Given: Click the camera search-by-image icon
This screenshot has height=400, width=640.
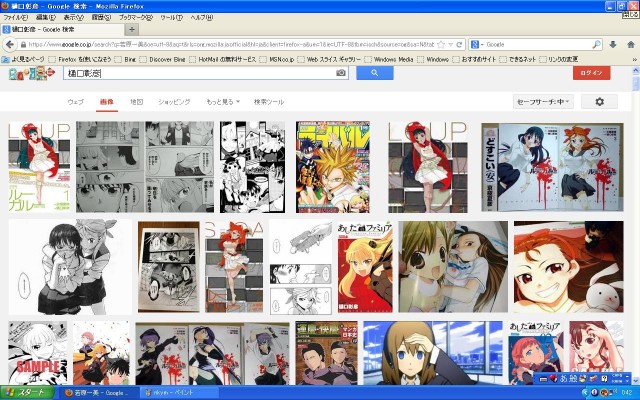Looking at the screenshot, I should click(x=341, y=73).
